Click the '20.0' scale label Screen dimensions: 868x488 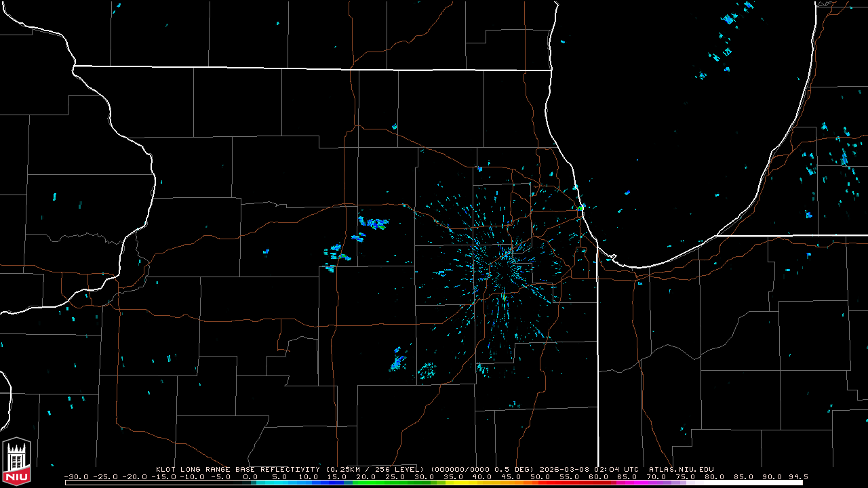coord(365,477)
